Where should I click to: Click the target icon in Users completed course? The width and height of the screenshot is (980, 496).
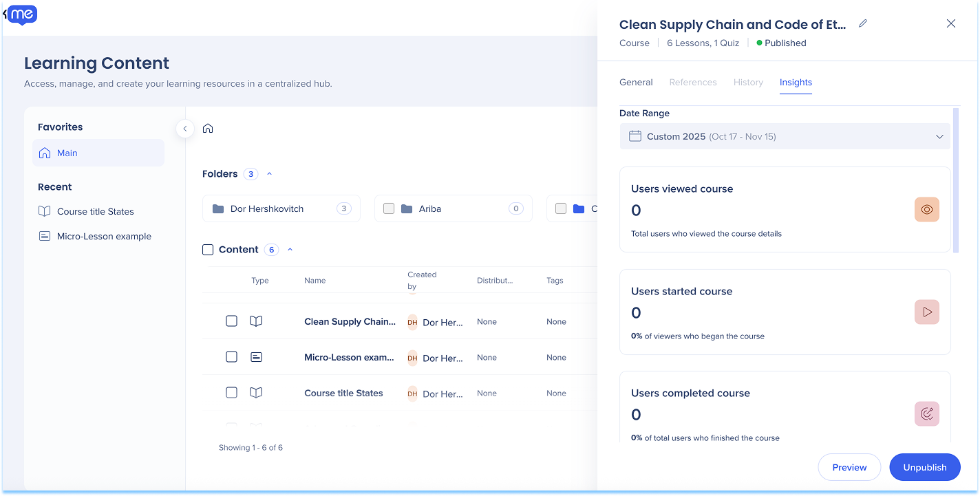click(926, 414)
